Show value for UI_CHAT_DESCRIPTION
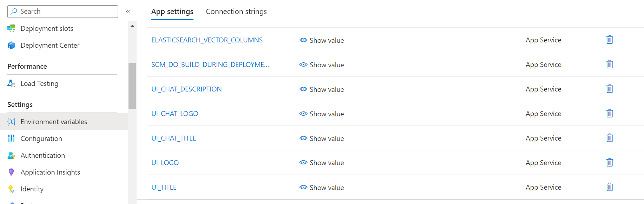Viewport: 644px width, 204px height. (322, 89)
